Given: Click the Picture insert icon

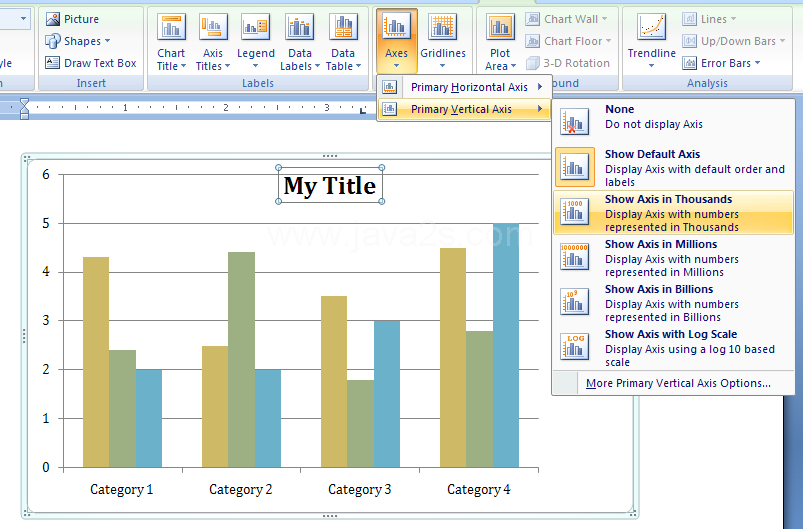Looking at the screenshot, I should [x=53, y=19].
